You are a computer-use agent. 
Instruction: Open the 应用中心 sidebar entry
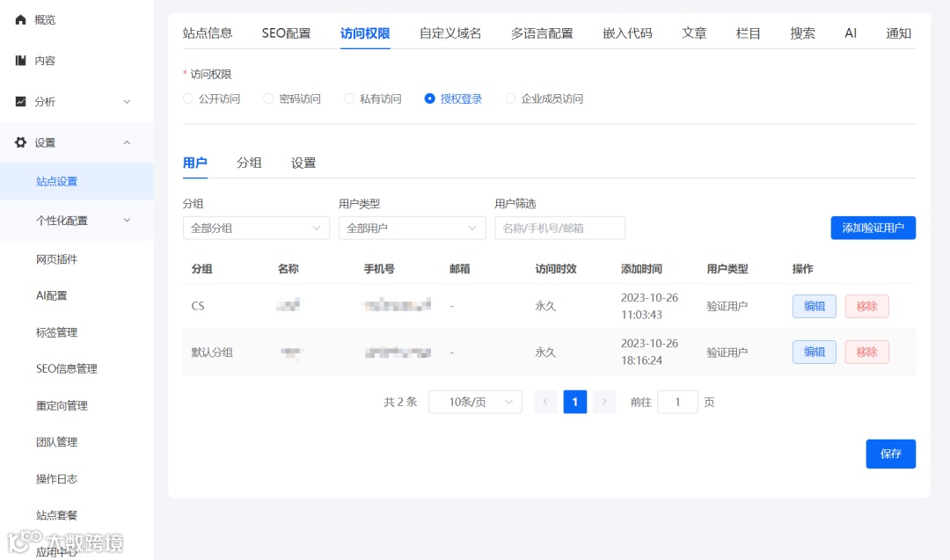click(56, 551)
